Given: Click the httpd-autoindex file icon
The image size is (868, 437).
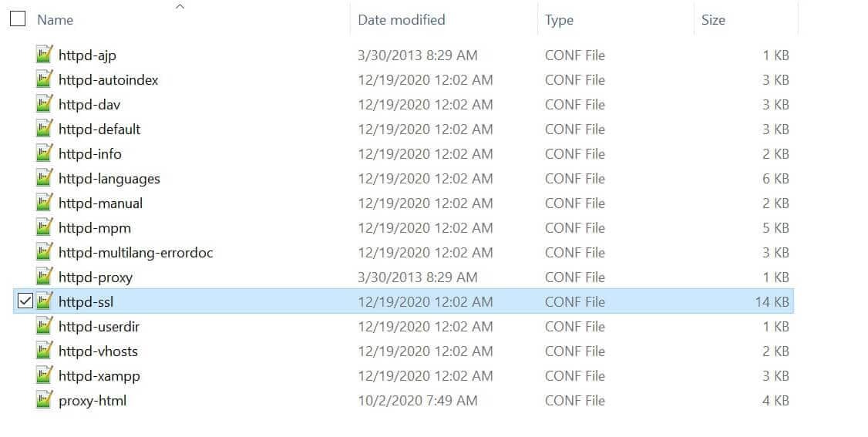Looking at the screenshot, I should coord(45,80).
